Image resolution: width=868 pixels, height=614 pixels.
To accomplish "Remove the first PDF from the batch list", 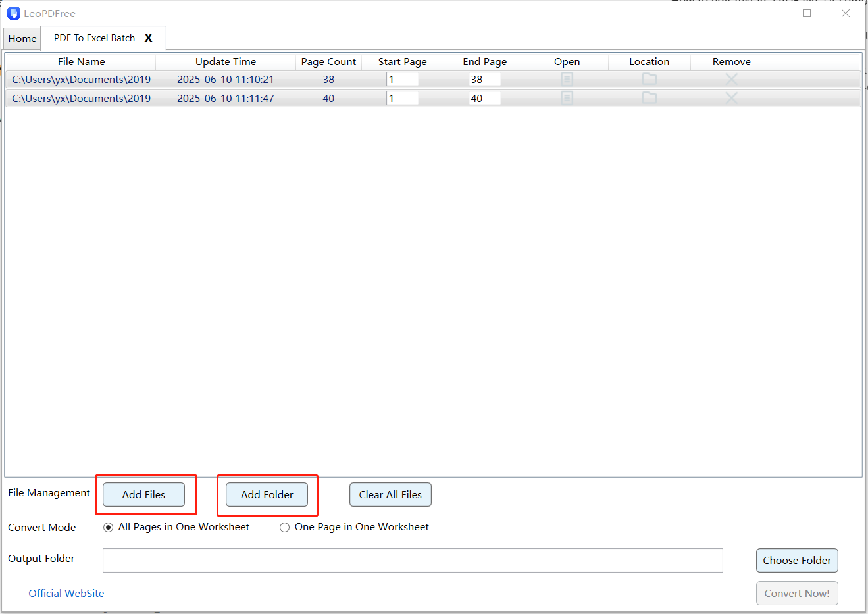I will click(731, 78).
